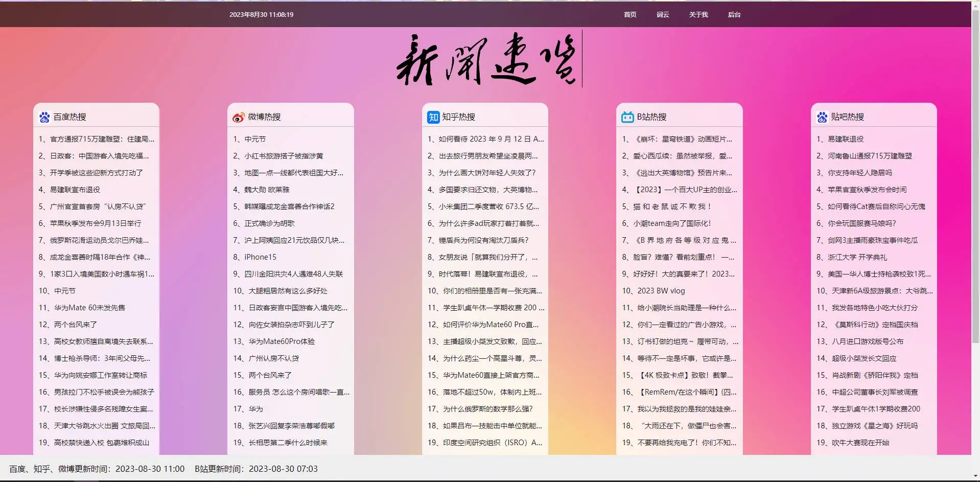Screen dimensions: 980x482
Task: Open Tieba item 吹牛大赛现在开始
Action: point(853,443)
